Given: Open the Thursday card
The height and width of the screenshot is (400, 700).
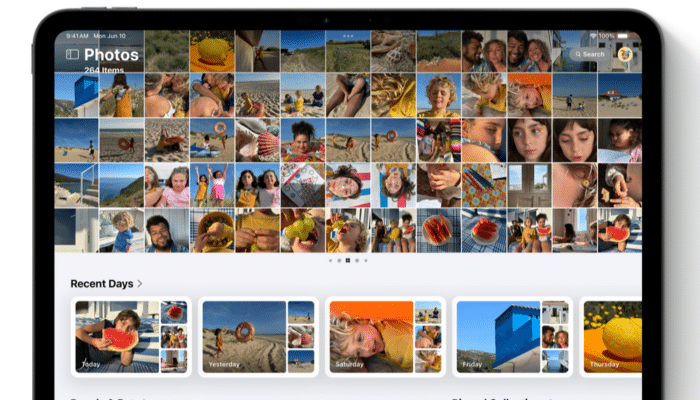Looking at the screenshot, I should 611,337.
